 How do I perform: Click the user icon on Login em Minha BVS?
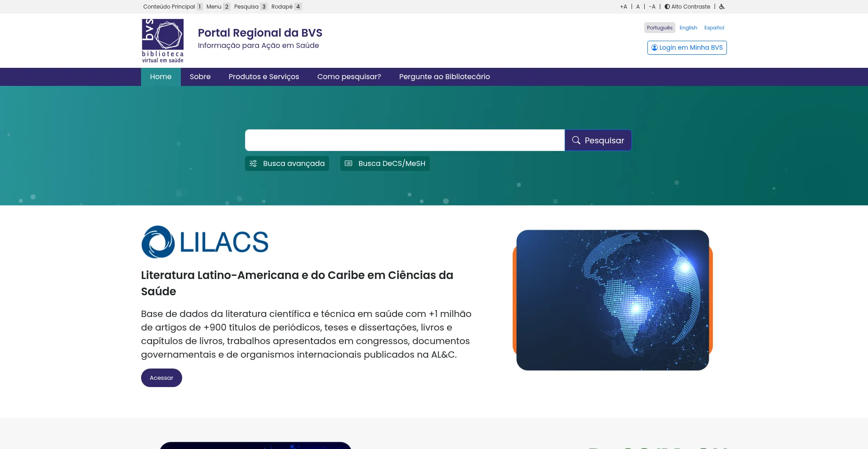tap(654, 47)
